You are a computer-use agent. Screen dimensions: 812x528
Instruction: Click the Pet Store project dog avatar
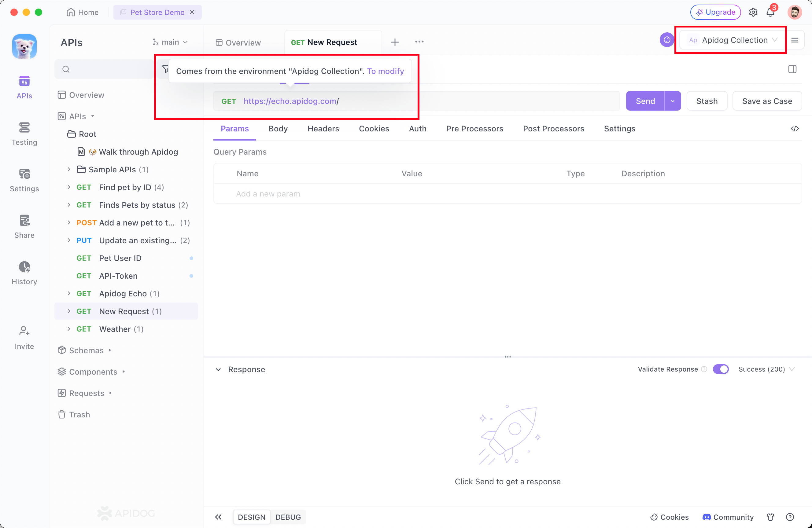coord(24,46)
